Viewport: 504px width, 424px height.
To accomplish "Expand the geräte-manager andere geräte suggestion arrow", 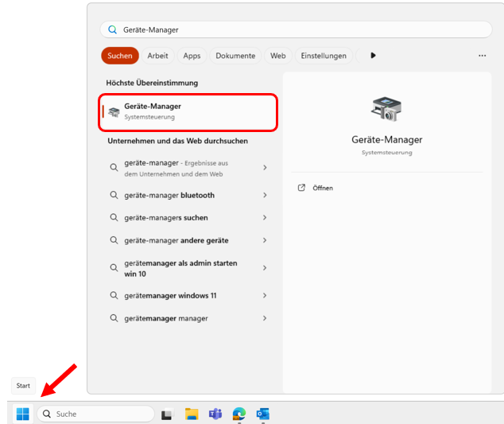I will [265, 240].
